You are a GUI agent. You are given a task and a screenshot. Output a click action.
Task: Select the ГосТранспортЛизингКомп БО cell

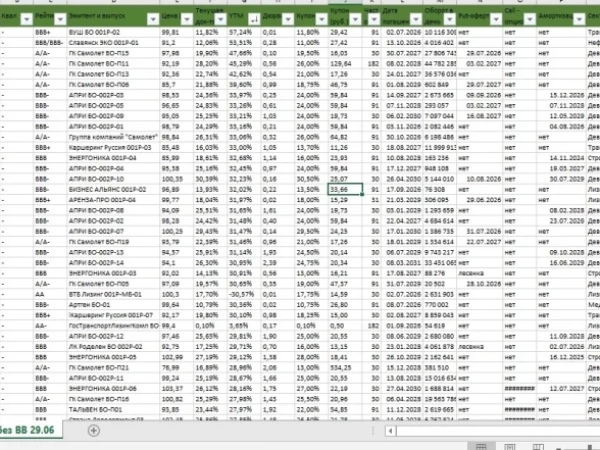[x=113, y=326]
